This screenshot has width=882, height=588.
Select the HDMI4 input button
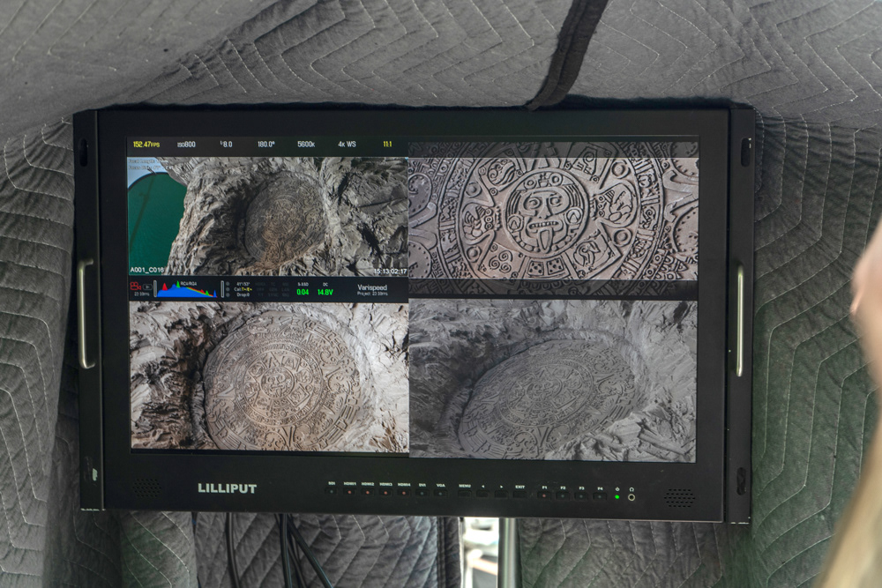[403, 493]
